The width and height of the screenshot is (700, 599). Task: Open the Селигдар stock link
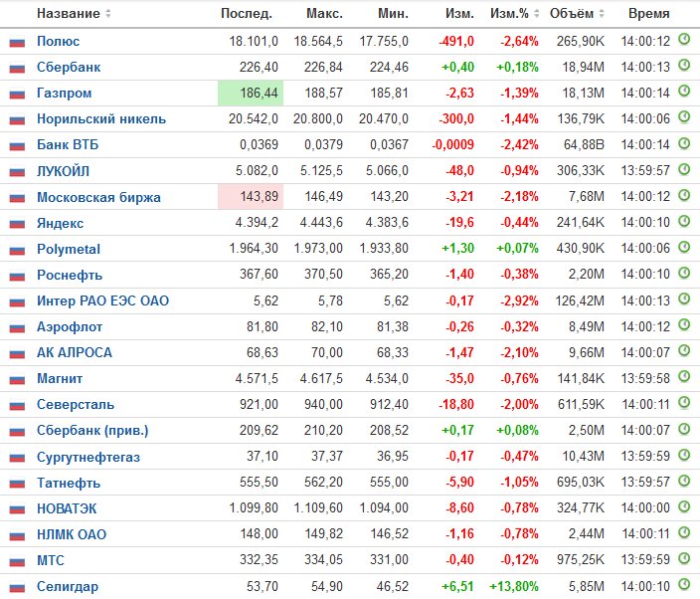pos(68,586)
